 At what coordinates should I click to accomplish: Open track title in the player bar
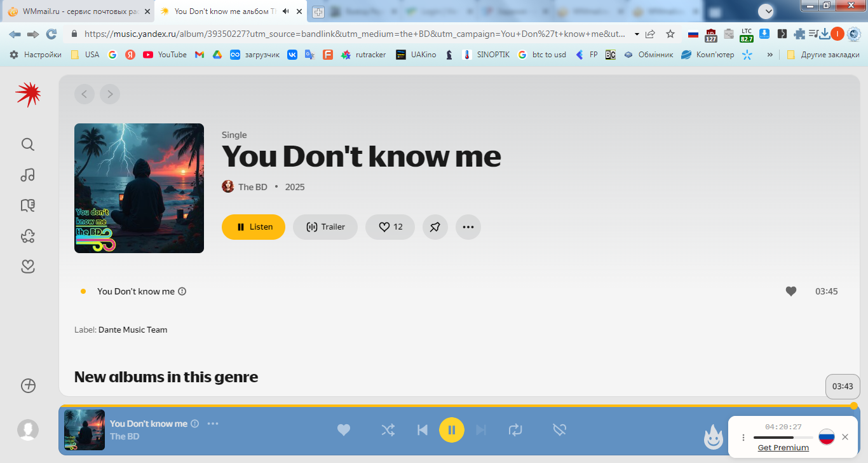click(x=149, y=424)
